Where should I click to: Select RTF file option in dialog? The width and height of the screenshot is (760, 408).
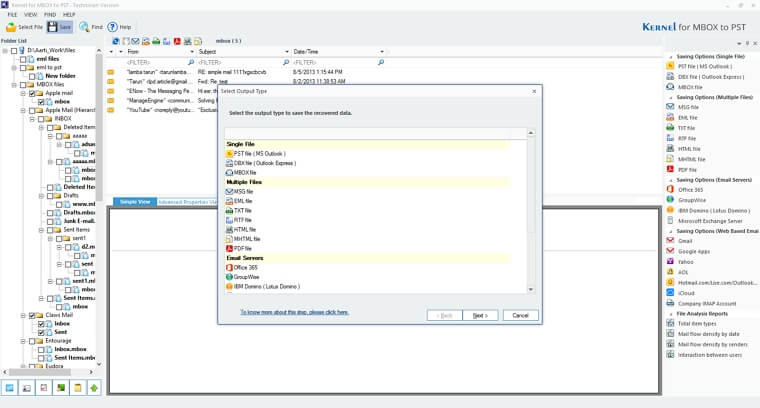[239, 220]
